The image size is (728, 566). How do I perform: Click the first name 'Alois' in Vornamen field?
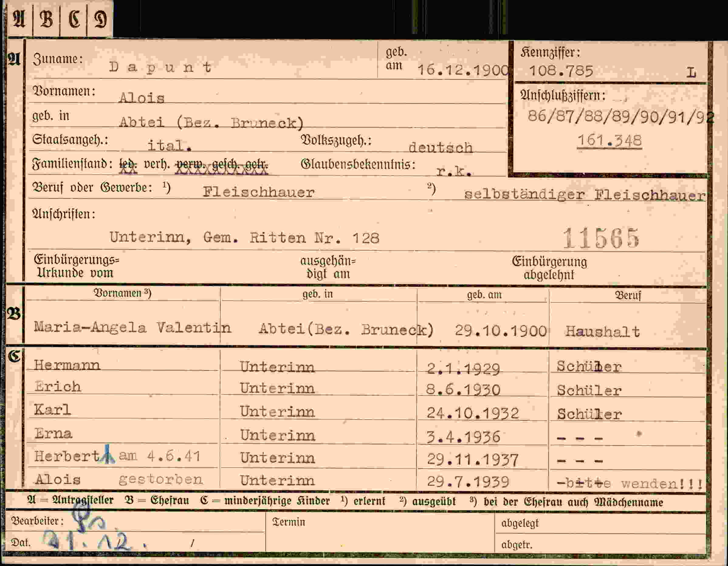pos(142,98)
